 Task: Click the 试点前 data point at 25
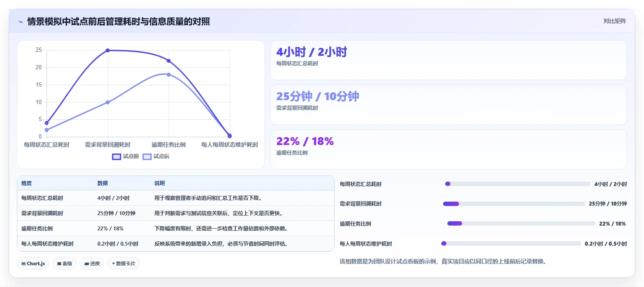pos(107,51)
